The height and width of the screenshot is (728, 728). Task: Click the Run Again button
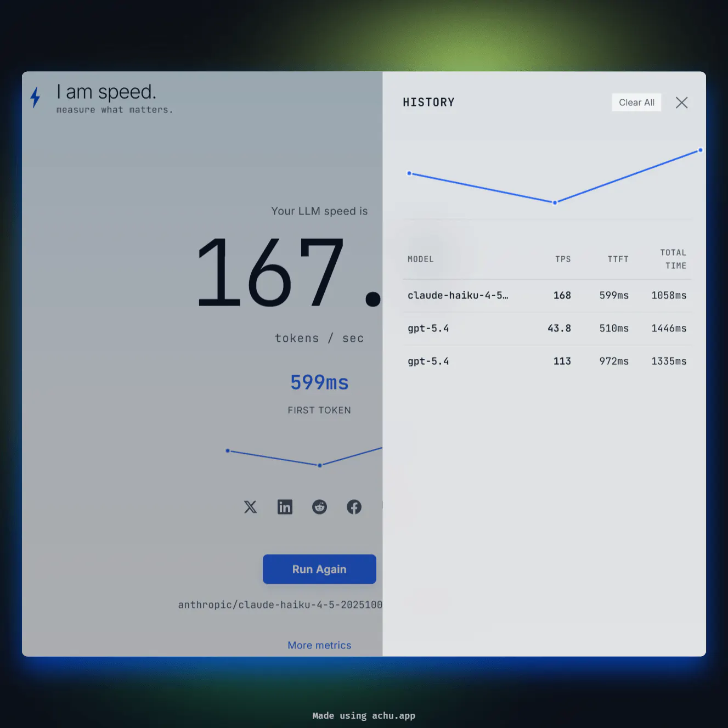319,569
